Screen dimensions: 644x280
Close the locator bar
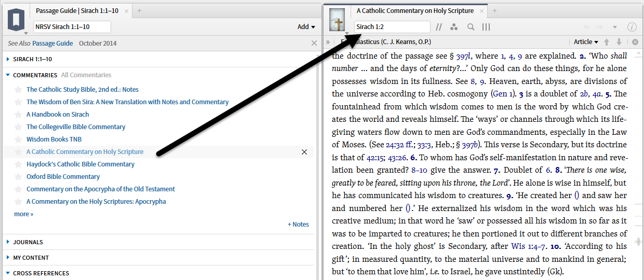click(x=635, y=42)
